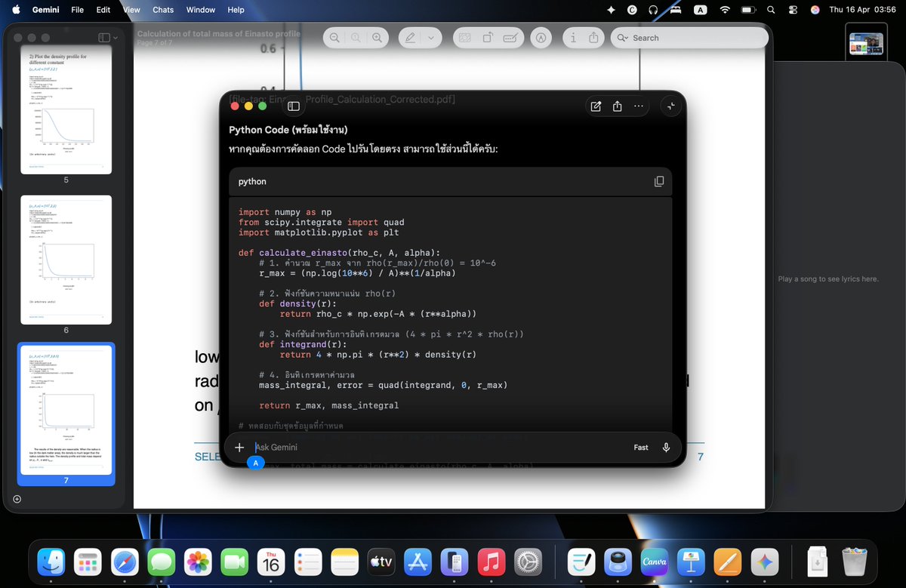Screen dimensions: 906x588
Task: Zoom out in the Preview window
Action: tap(334, 38)
